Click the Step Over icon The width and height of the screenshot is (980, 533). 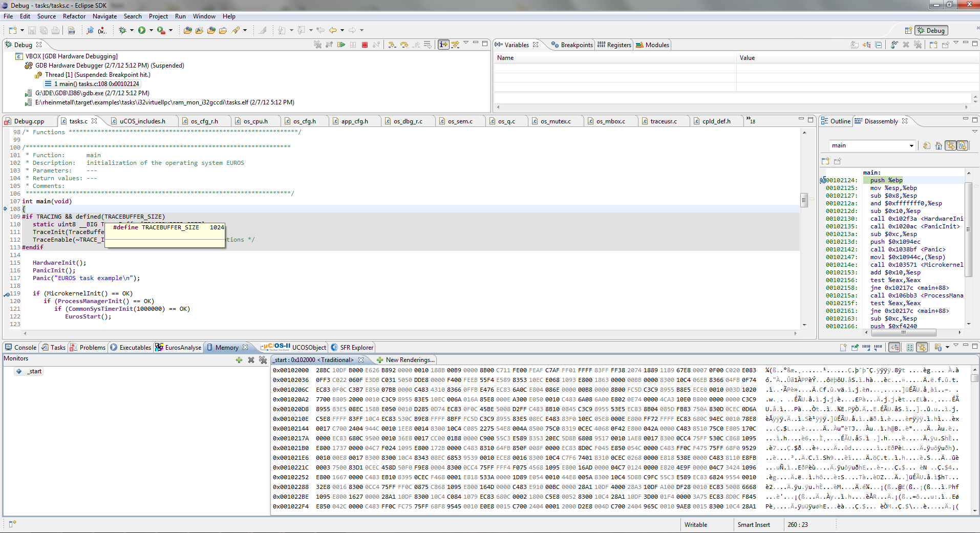404,45
